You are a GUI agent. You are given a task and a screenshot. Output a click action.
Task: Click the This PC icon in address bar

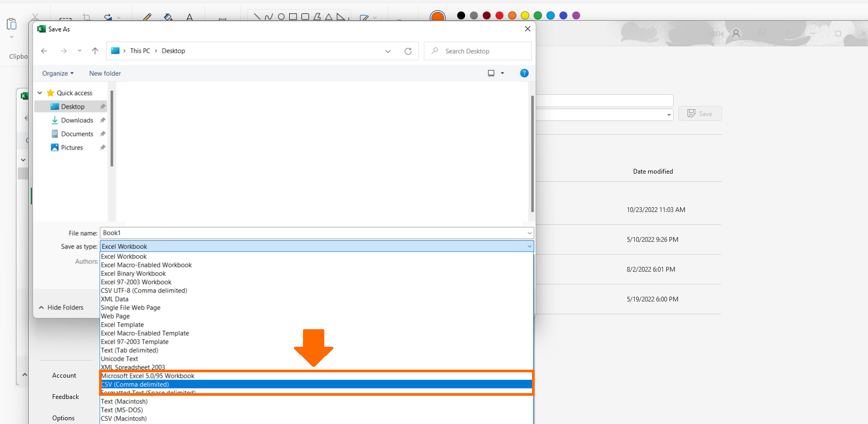[x=115, y=51]
